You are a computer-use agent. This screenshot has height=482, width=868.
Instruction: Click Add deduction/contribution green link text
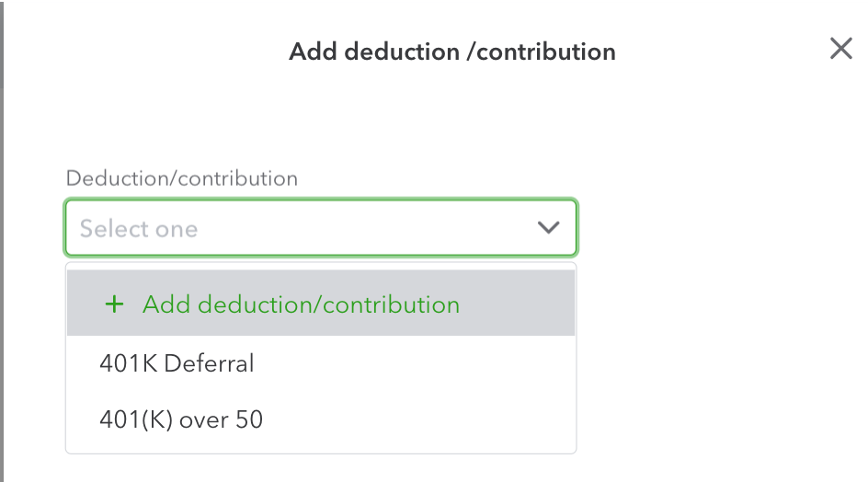click(x=301, y=304)
